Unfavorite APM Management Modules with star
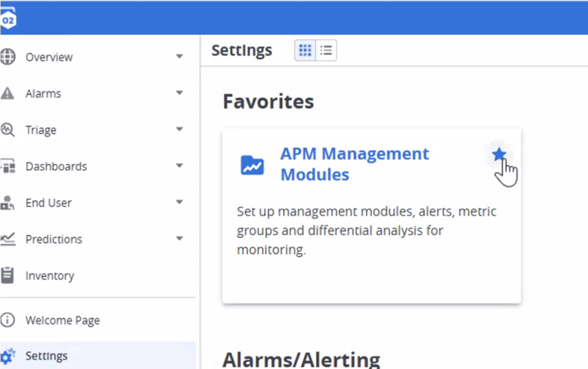The height and width of the screenshot is (369, 588). (x=499, y=154)
